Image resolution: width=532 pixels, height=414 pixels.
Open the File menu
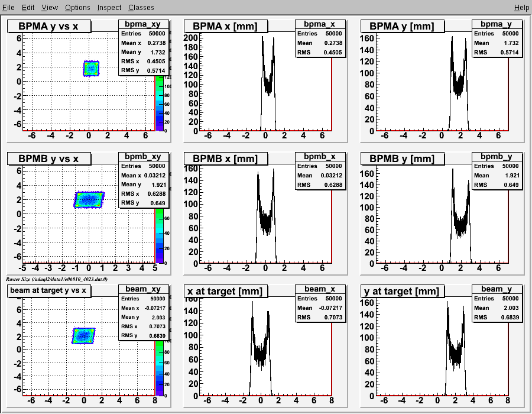pos(8,8)
